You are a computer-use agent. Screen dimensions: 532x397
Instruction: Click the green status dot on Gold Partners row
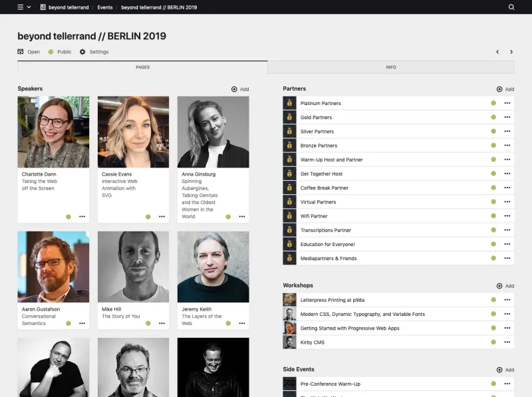pyautogui.click(x=493, y=117)
